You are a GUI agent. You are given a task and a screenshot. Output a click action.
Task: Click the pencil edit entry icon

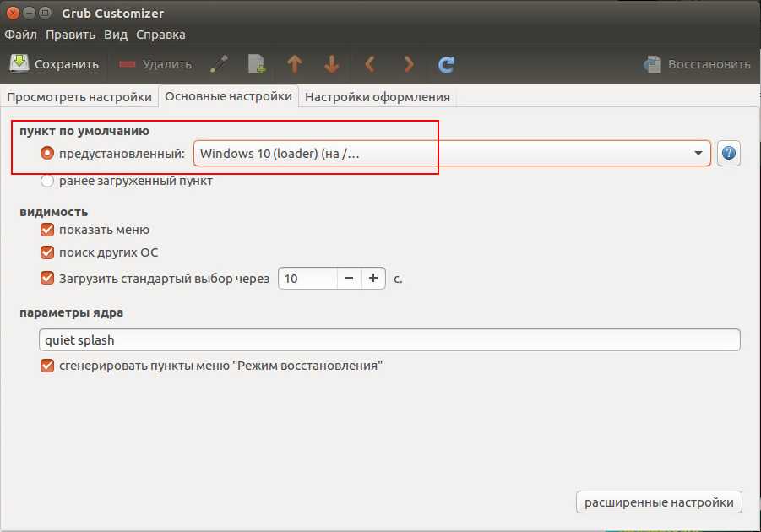[219, 64]
